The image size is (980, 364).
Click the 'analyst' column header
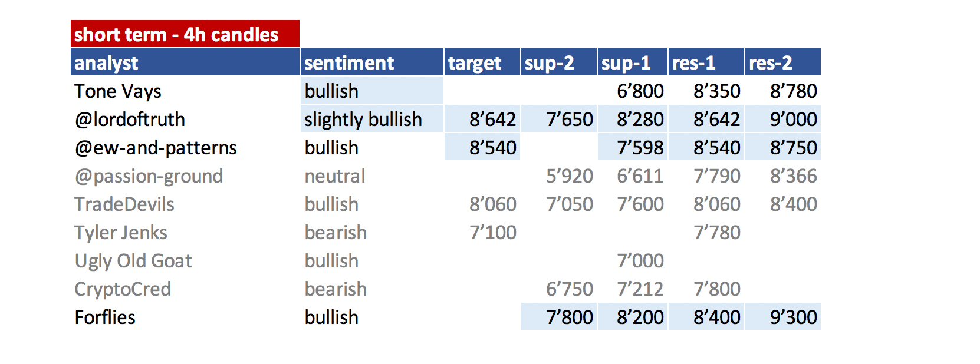pyautogui.click(x=185, y=62)
